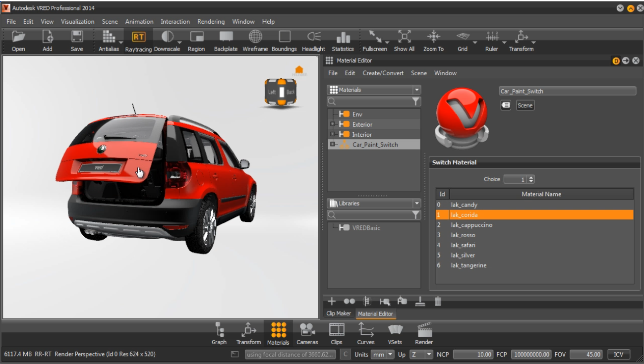Open the Animation menu

click(139, 22)
